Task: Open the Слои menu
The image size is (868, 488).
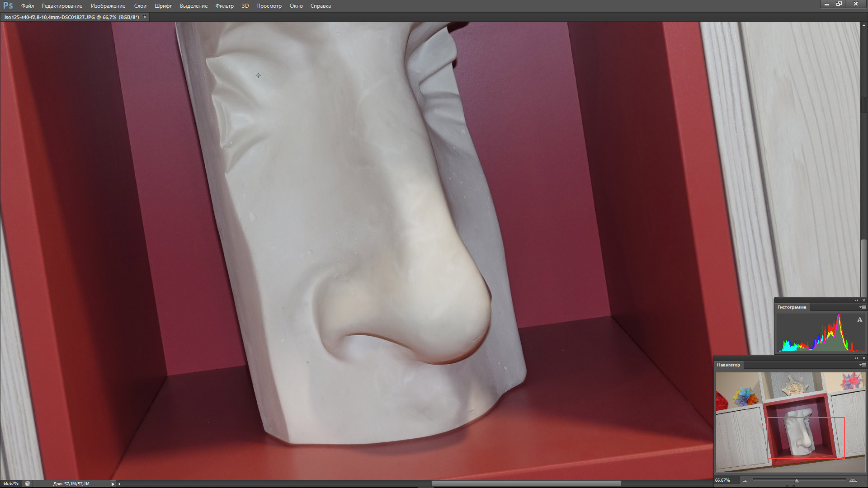Action: coord(140,6)
